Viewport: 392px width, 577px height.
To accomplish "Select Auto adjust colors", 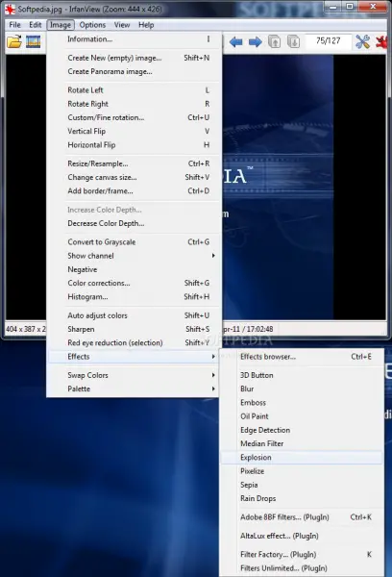I will click(135, 315).
